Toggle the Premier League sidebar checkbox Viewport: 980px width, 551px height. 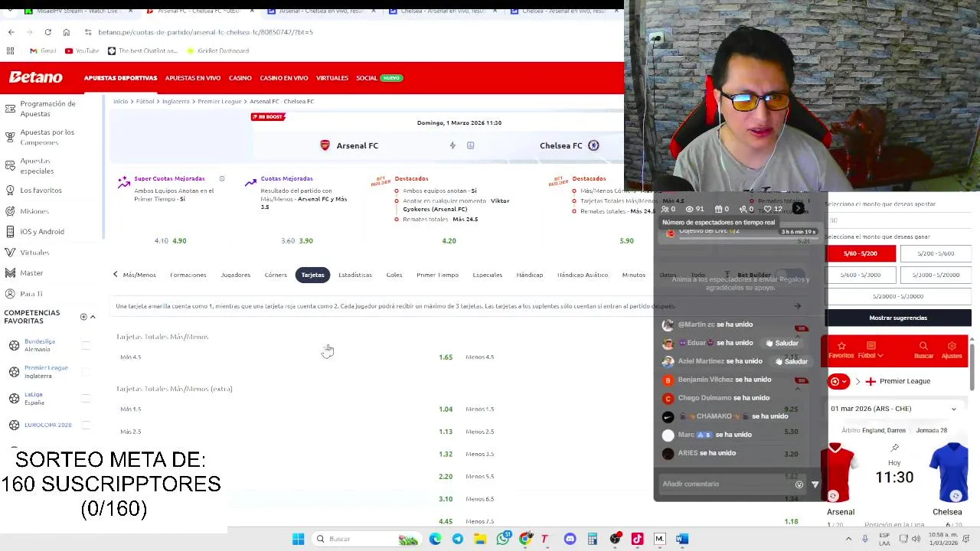click(x=86, y=372)
